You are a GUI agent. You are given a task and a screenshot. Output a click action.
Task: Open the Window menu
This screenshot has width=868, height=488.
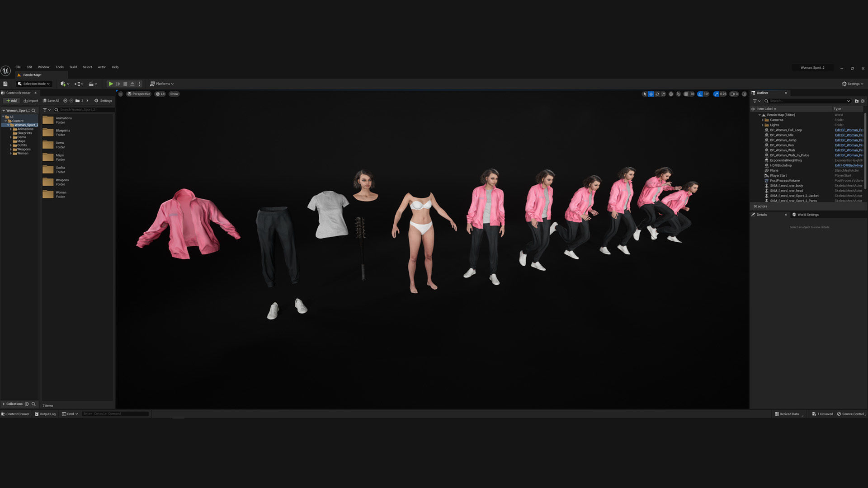point(44,67)
